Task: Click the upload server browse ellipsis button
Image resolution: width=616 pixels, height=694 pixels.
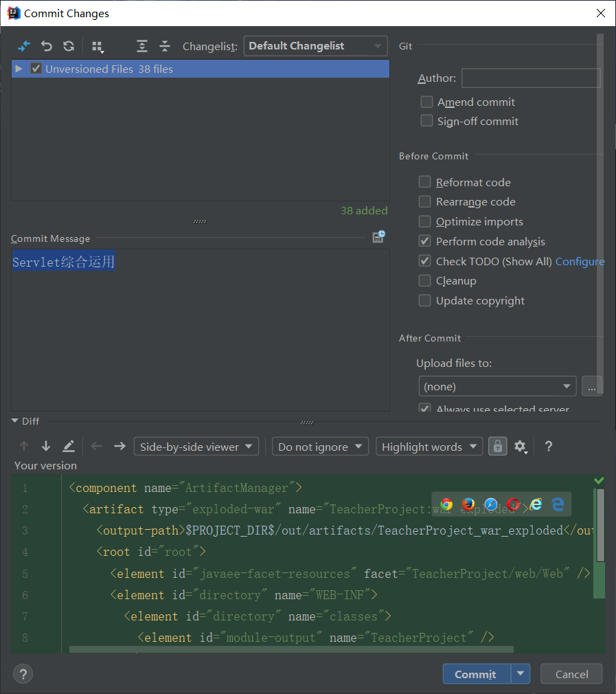Action: point(592,386)
